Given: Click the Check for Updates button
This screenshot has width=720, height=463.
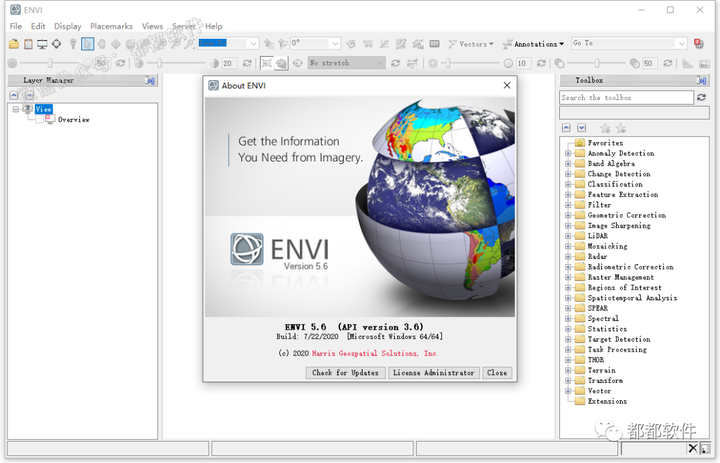Looking at the screenshot, I should [345, 373].
